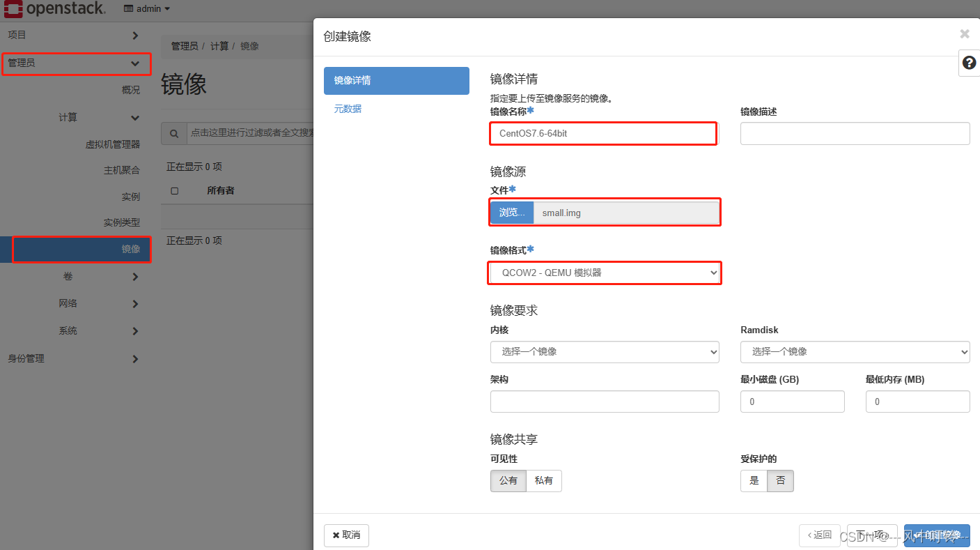This screenshot has width=980, height=550.
Task: Expand the 项目 sidebar section
Action: point(75,36)
